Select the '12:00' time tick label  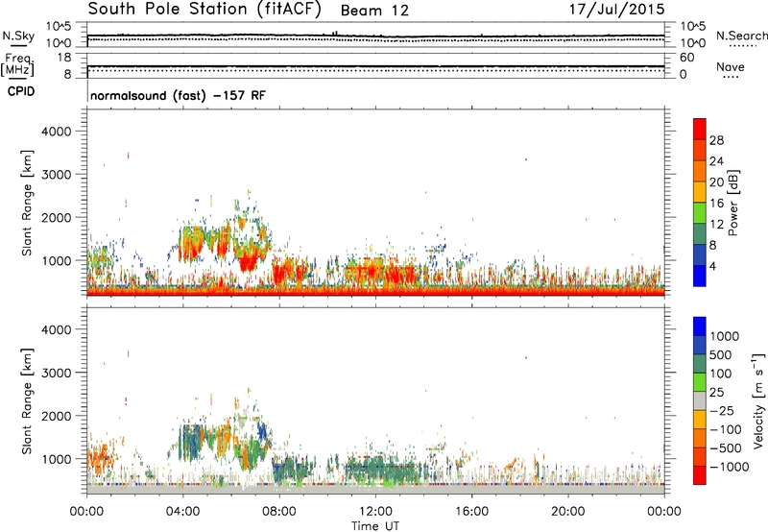tap(375, 512)
